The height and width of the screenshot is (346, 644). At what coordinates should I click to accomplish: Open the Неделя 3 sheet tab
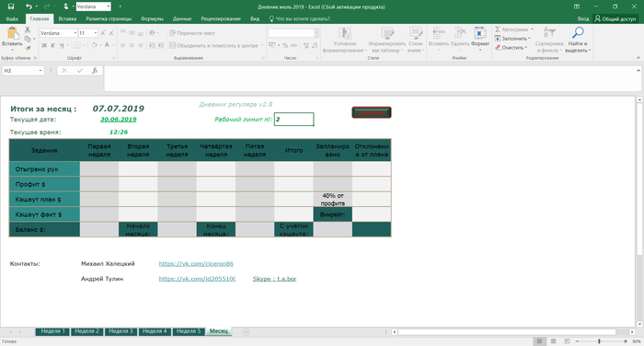pyautogui.click(x=121, y=331)
